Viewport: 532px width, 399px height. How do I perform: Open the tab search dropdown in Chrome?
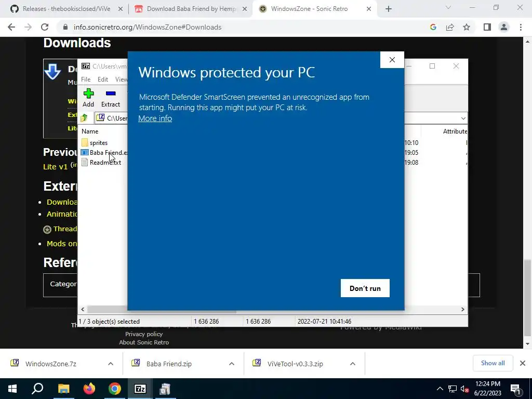pyautogui.click(x=448, y=7)
